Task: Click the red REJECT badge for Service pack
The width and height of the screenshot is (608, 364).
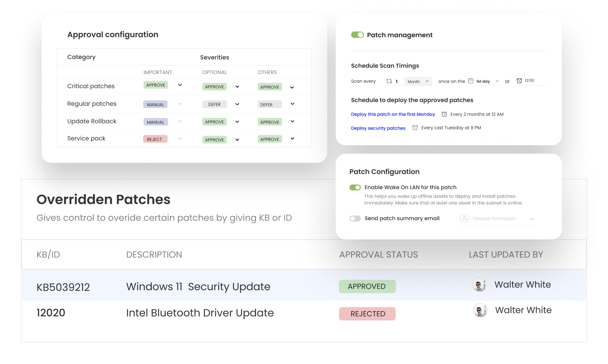Action: tap(155, 139)
